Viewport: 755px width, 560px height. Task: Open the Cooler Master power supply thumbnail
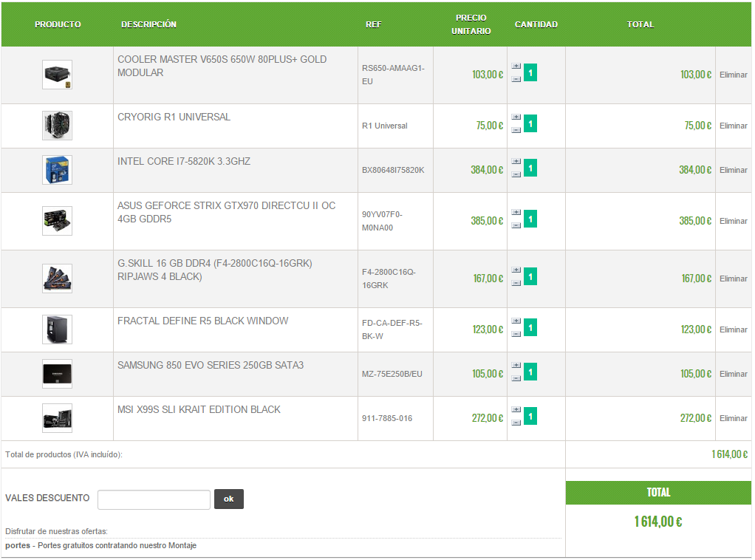coord(58,75)
